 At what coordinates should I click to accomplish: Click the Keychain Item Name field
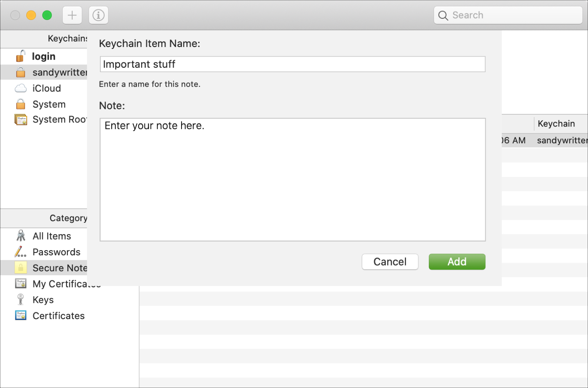click(x=293, y=64)
